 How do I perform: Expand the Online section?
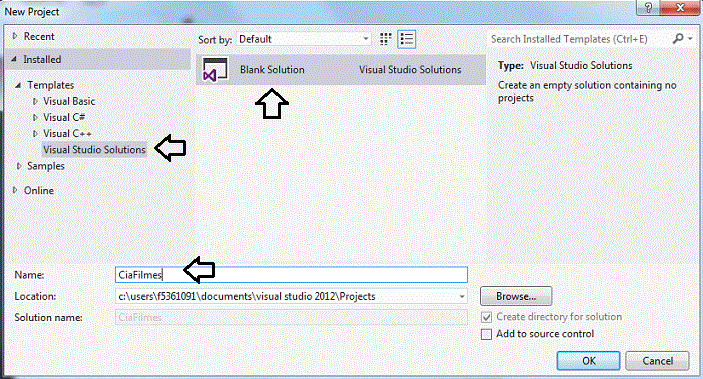[x=15, y=190]
